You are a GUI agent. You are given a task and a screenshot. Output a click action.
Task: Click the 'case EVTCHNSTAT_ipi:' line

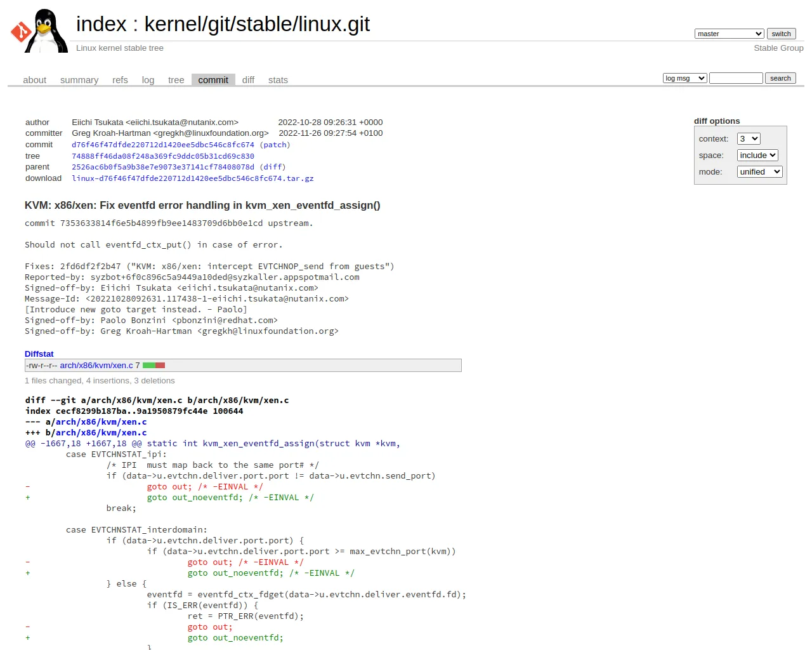point(116,454)
